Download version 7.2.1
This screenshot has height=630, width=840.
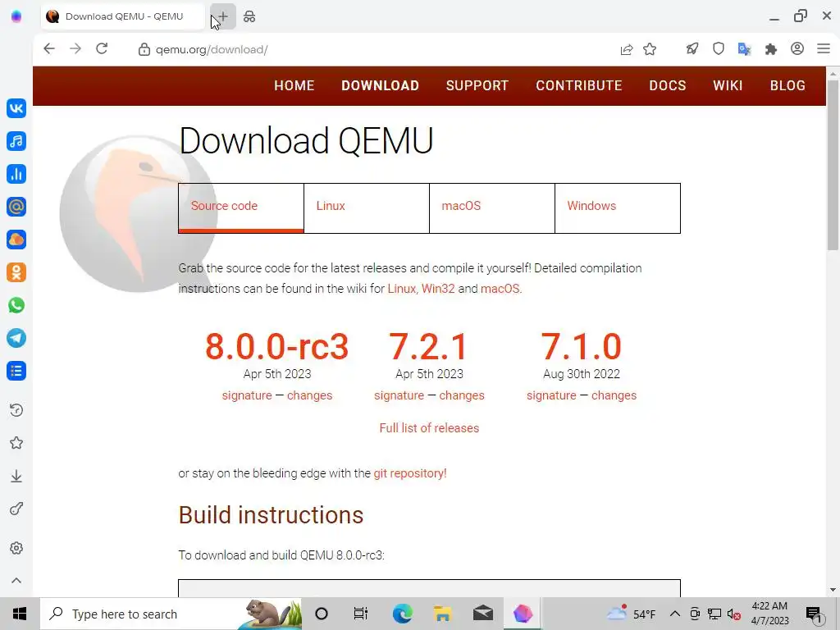coord(429,347)
